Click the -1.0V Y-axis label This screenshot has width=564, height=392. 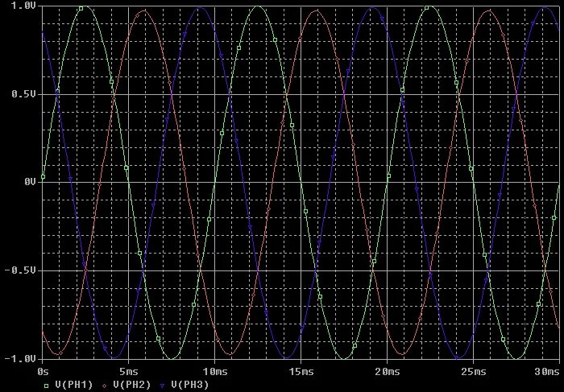pos(21,358)
